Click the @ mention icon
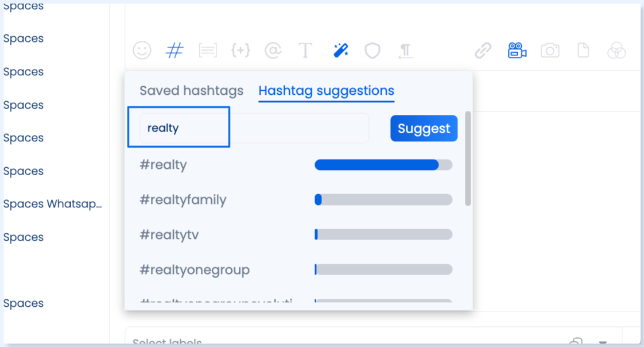 273,51
